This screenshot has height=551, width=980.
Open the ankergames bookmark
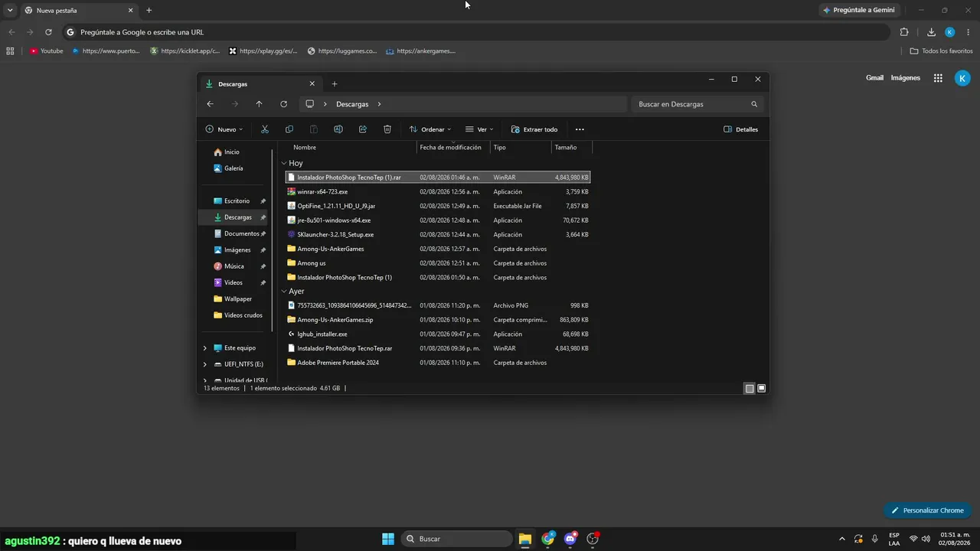tap(420, 51)
